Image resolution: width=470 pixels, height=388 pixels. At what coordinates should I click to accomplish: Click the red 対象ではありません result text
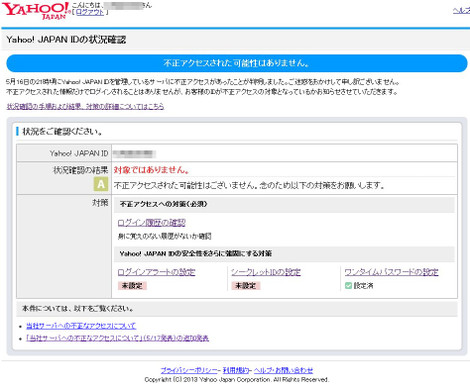coord(152,170)
